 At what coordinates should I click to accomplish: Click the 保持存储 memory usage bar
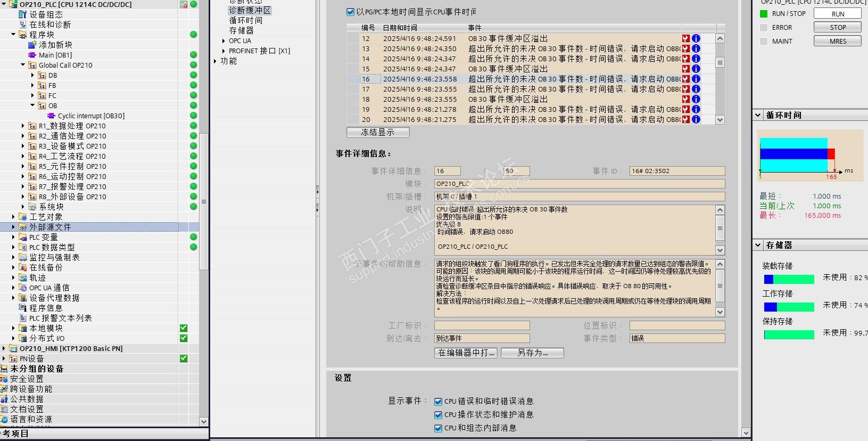789,334
